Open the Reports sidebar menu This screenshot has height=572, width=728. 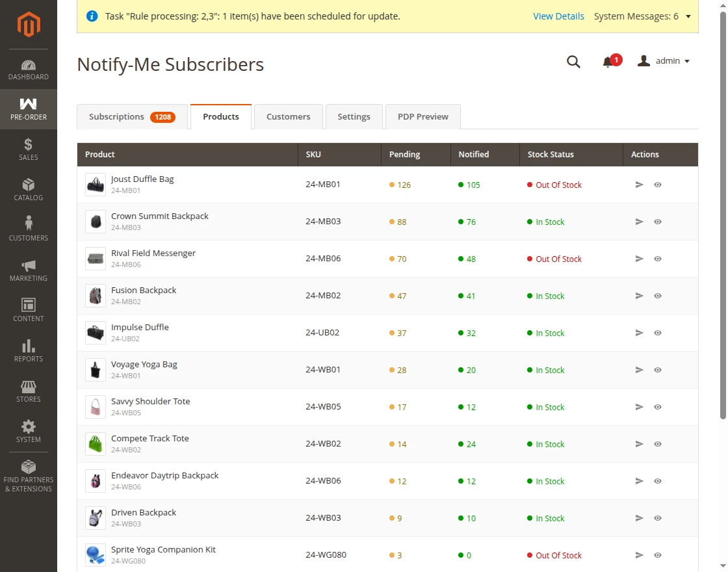[x=29, y=352]
